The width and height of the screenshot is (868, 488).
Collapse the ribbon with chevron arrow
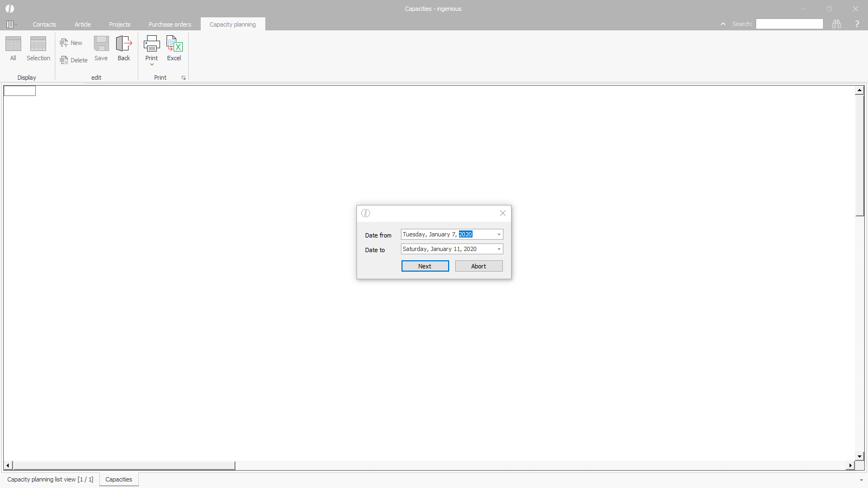pyautogui.click(x=723, y=24)
